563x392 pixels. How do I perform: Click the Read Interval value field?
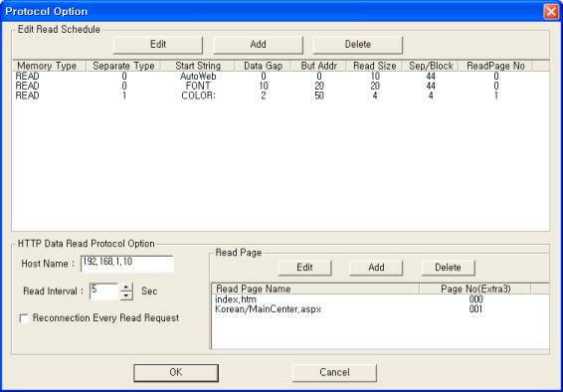coord(104,292)
